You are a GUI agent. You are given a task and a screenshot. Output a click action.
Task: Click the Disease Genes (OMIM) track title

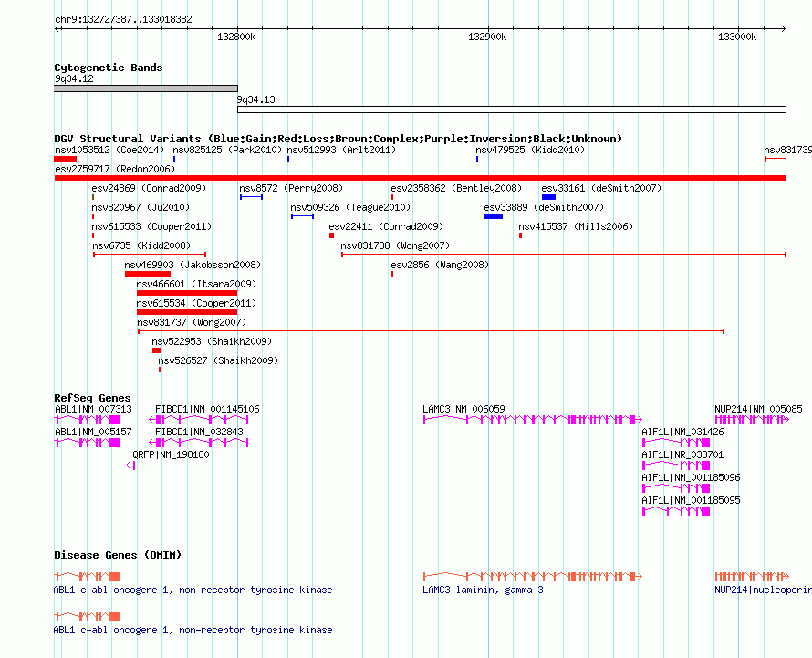point(118,555)
